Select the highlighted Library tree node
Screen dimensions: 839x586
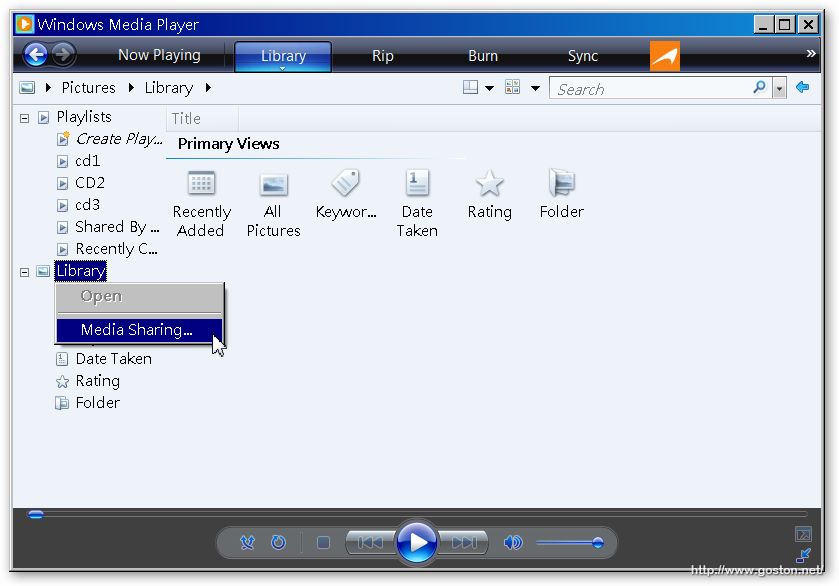[80, 271]
